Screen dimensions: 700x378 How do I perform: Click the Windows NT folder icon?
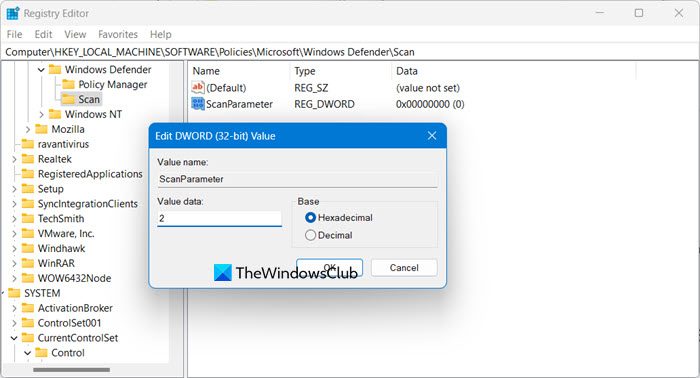click(55, 114)
